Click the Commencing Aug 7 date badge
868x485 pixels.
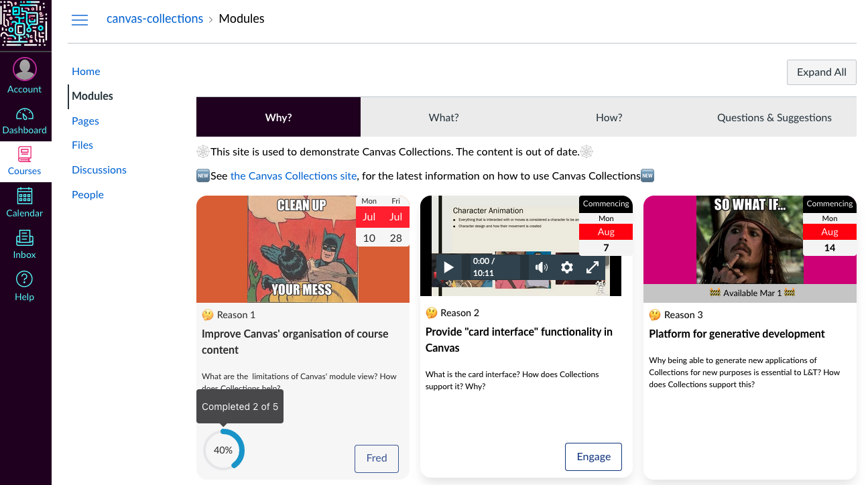[x=606, y=226]
